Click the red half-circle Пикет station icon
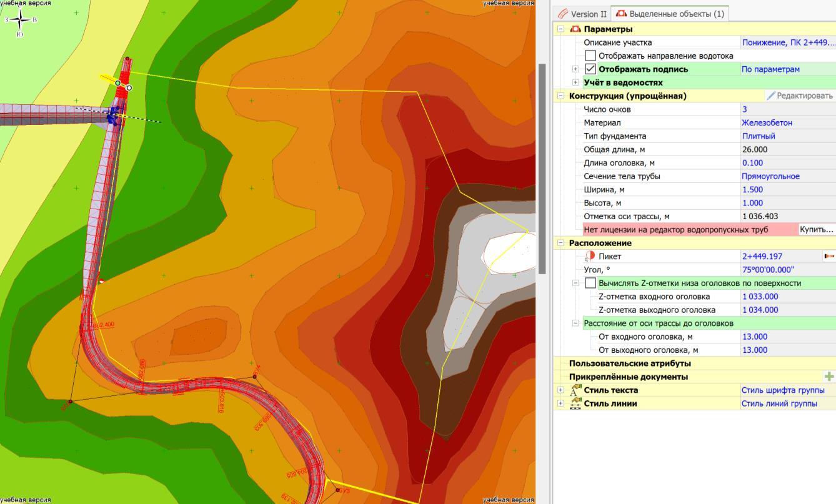The height and width of the screenshot is (504, 836). click(x=590, y=256)
